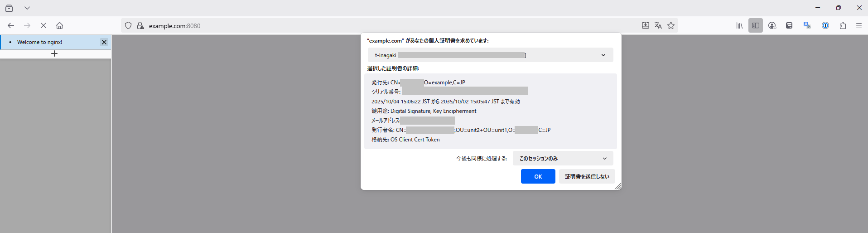Show site security lock info
This screenshot has height=233, width=868.
coord(140,26)
